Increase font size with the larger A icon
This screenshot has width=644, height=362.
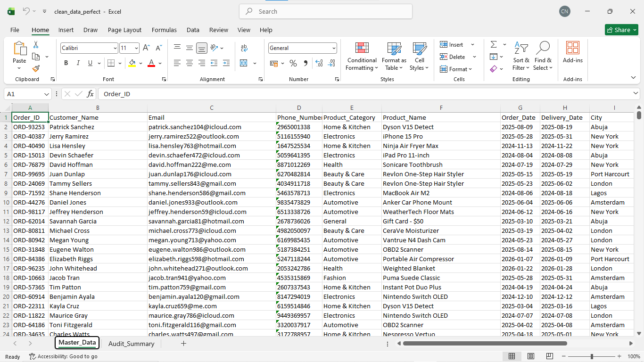tap(146, 48)
